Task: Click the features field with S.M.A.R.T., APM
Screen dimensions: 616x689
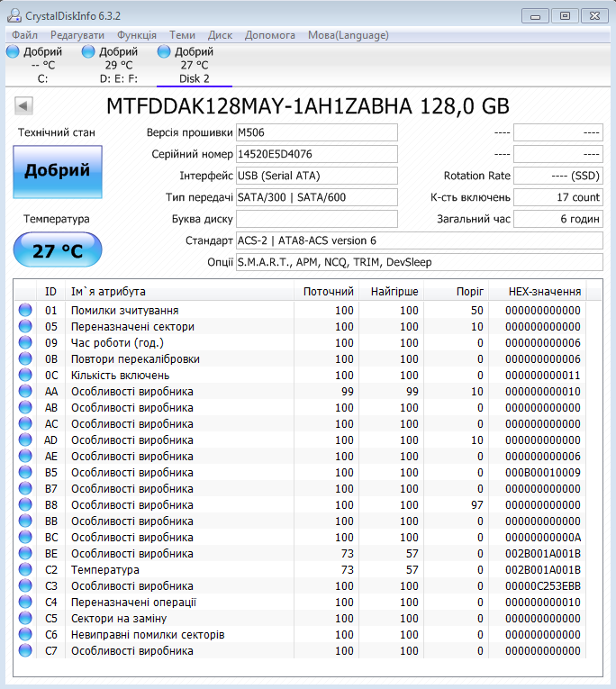Action: tap(420, 262)
